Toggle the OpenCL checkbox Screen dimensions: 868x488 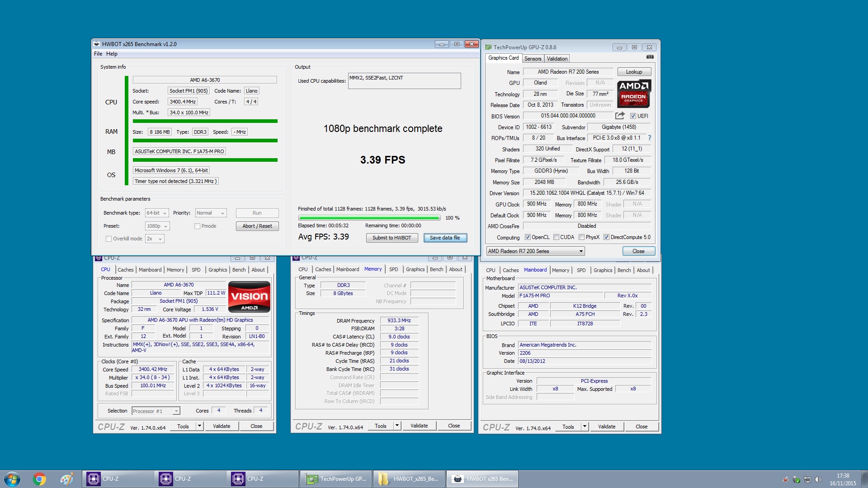(x=527, y=237)
